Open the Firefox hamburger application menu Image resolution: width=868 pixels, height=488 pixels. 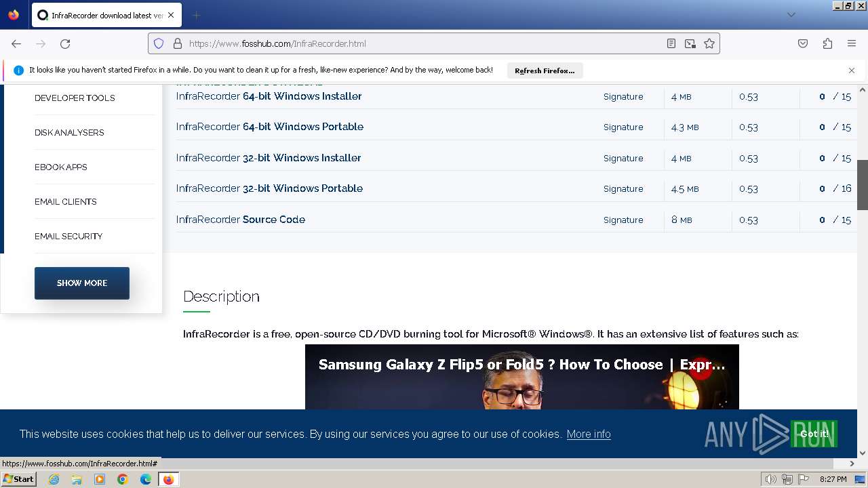point(852,43)
